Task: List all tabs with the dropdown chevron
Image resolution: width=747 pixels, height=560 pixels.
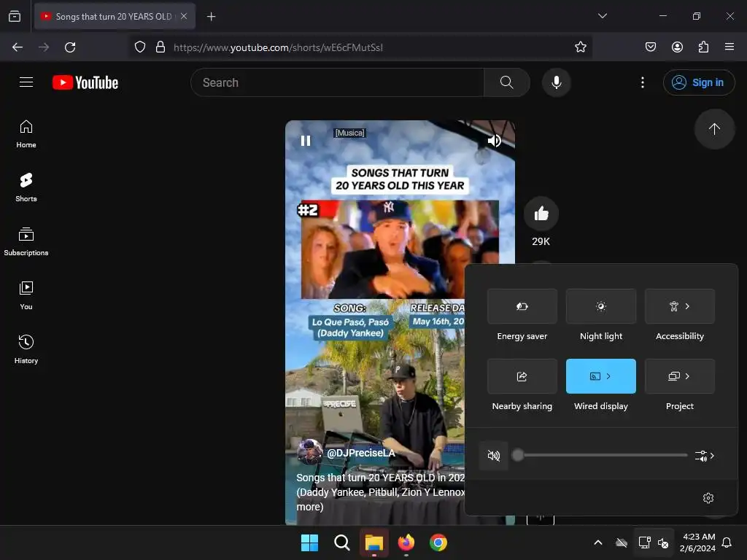Action: point(602,16)
